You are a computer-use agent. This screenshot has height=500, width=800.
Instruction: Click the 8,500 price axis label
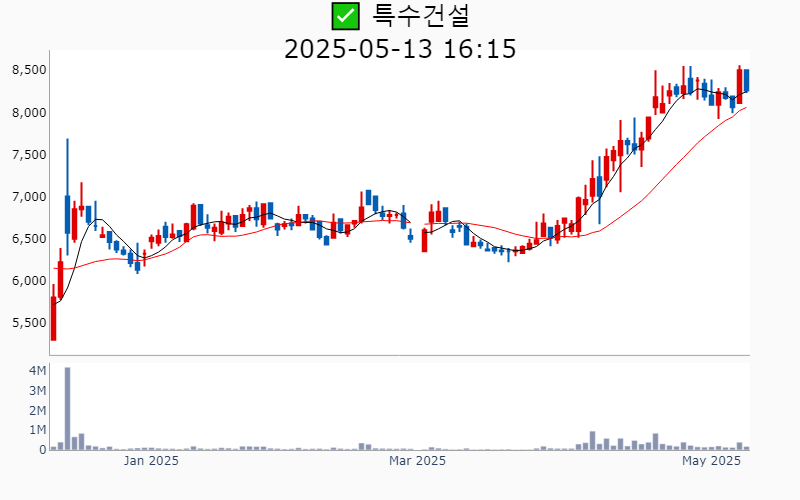pyautogui.click(x=29, y=70)
